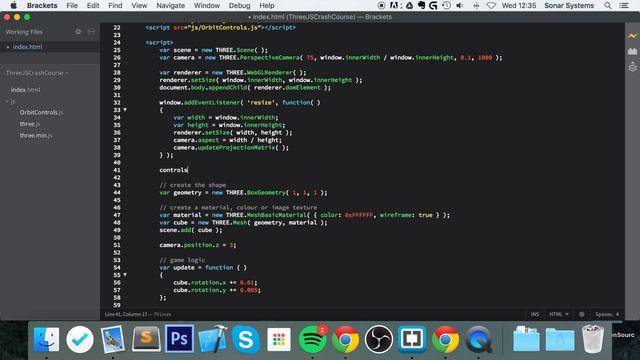Click the Evernote menu bar icon
The height and width of the screenshot is (360, 640).
421,6
